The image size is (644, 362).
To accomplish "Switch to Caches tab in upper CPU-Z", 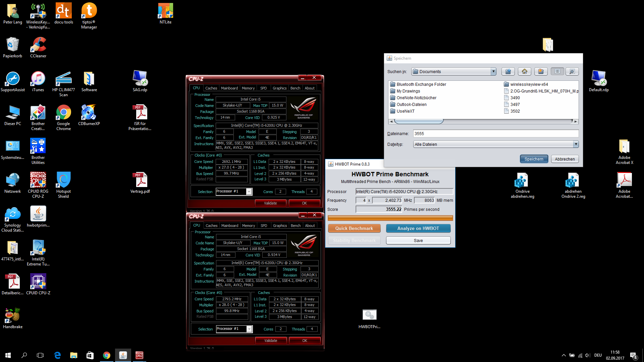I will pos(211,88).
